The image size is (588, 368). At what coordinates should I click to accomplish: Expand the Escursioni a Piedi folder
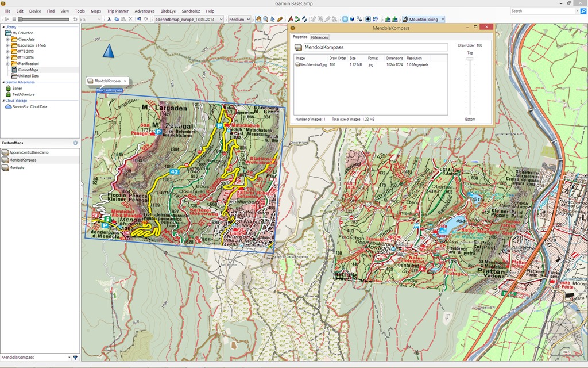(x=8, y=45)
